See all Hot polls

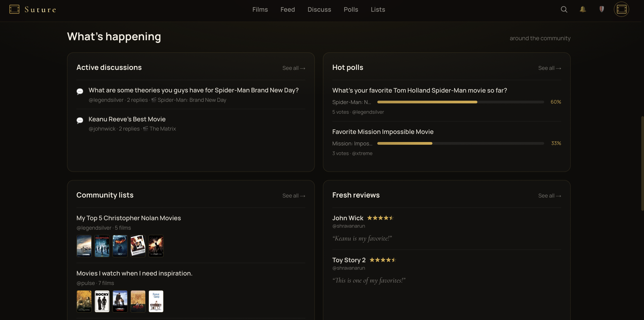point(550,68)
